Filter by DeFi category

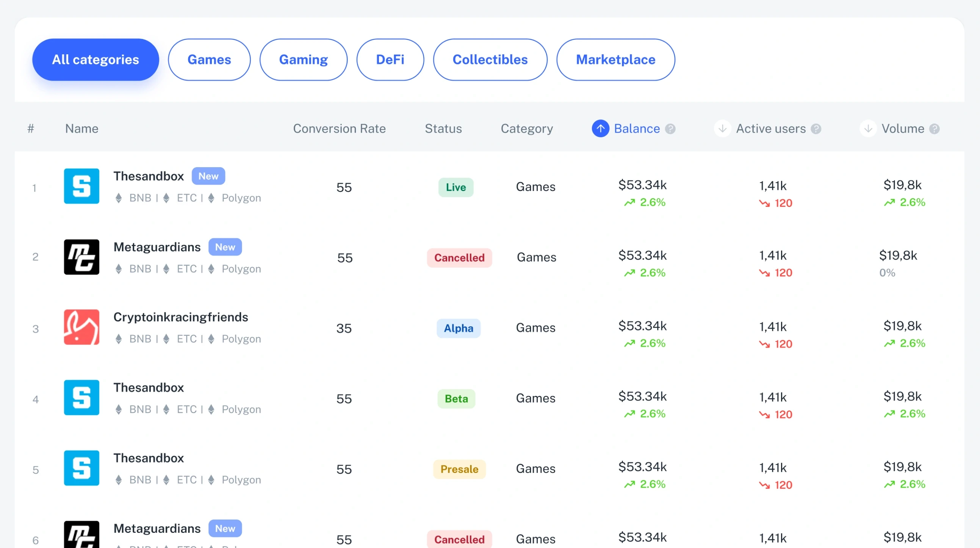390,59
